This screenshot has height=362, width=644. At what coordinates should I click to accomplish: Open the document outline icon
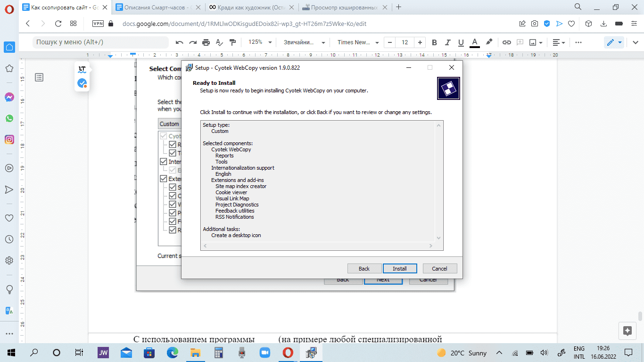tap(39, 77)
